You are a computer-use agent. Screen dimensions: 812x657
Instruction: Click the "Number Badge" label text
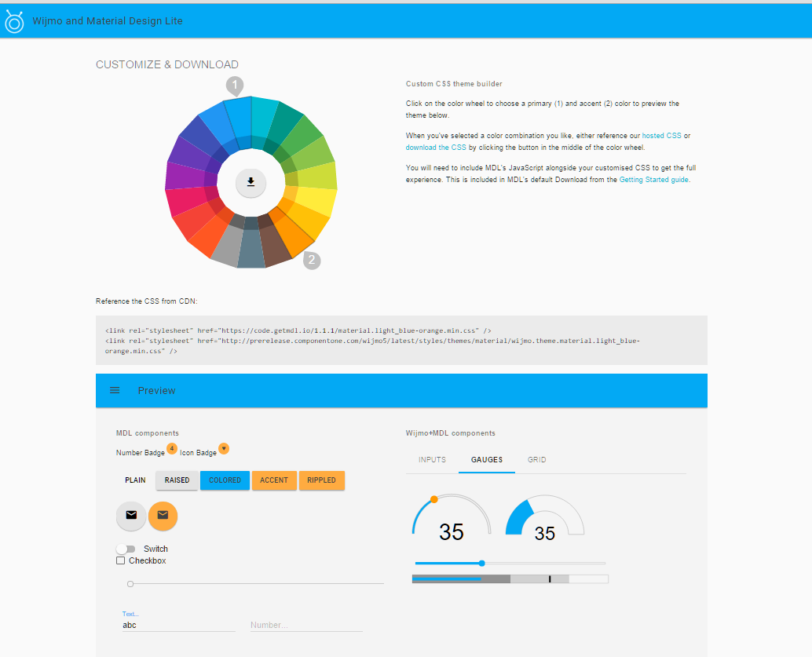(x=141, y=452)
